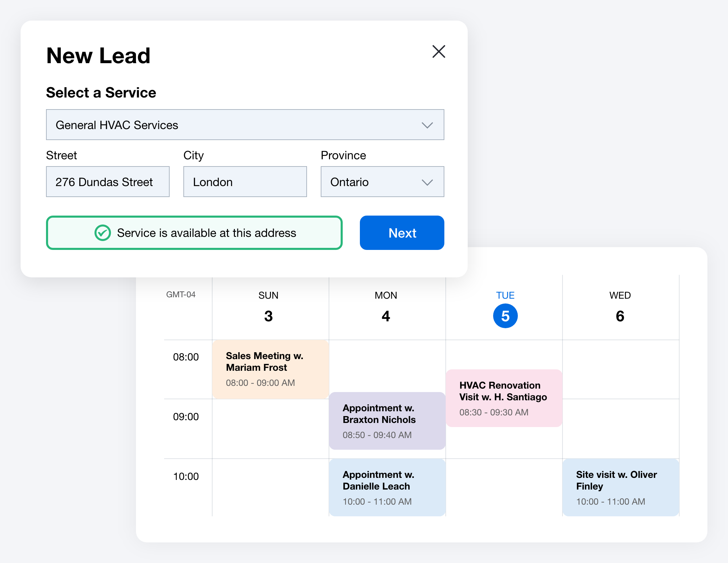
Task: Click the Province field label
Action: (x=343, y=156)
